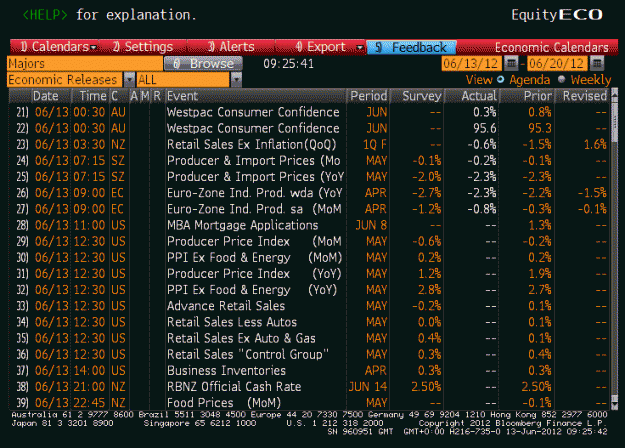
Task: Select RBNZ Official Cash Rate row
Action: (309, 387)
